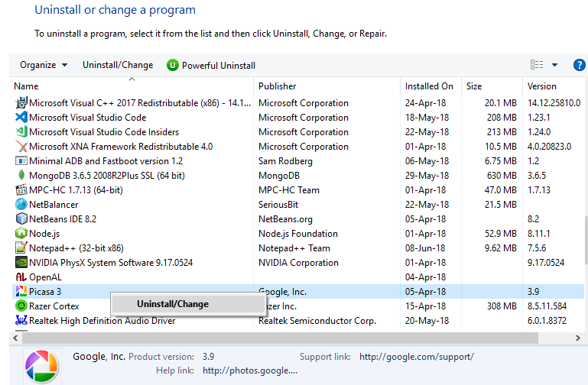This screenshot has width=588, height=385.
Task: Select the Razer Cortex program name
Action: [x=54, y=306]
